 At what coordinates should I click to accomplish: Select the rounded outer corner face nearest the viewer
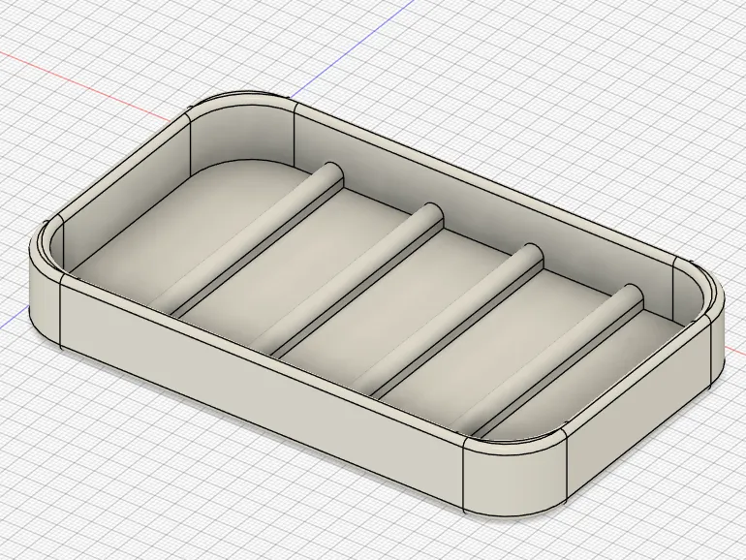click(x=514, y=477)
